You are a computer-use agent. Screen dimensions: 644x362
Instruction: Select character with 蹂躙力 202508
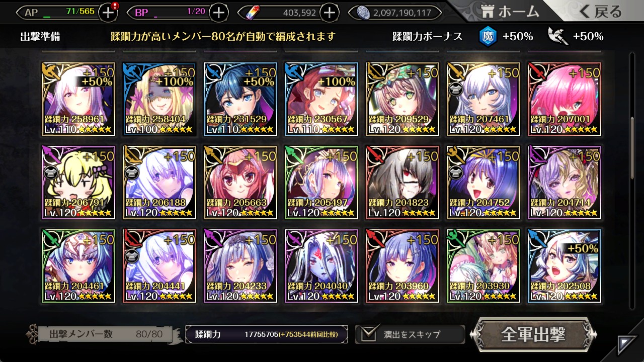[564, 266]
